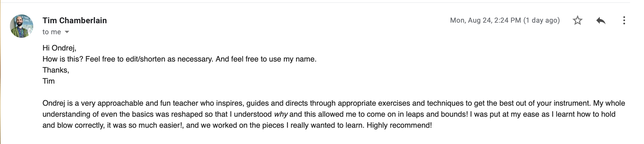Click the Mon, Aug 24, 2:24 PM timestamp
Screen dimensions: 644x144
click(485, 20)
